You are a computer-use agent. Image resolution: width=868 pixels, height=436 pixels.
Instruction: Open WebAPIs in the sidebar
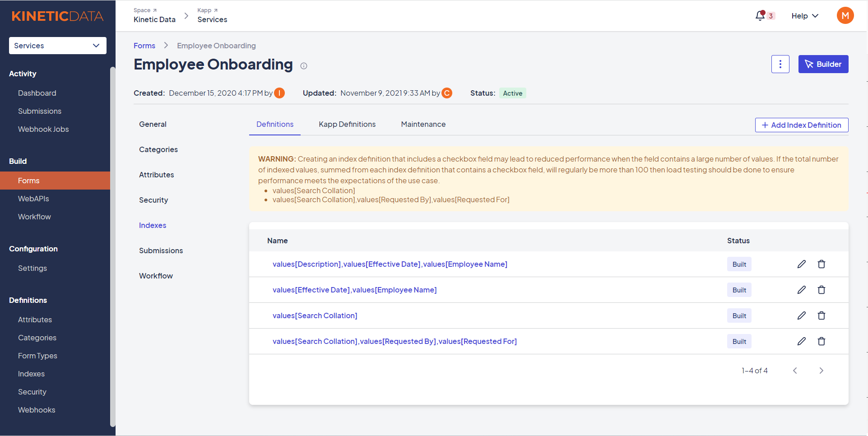point(33,199)
